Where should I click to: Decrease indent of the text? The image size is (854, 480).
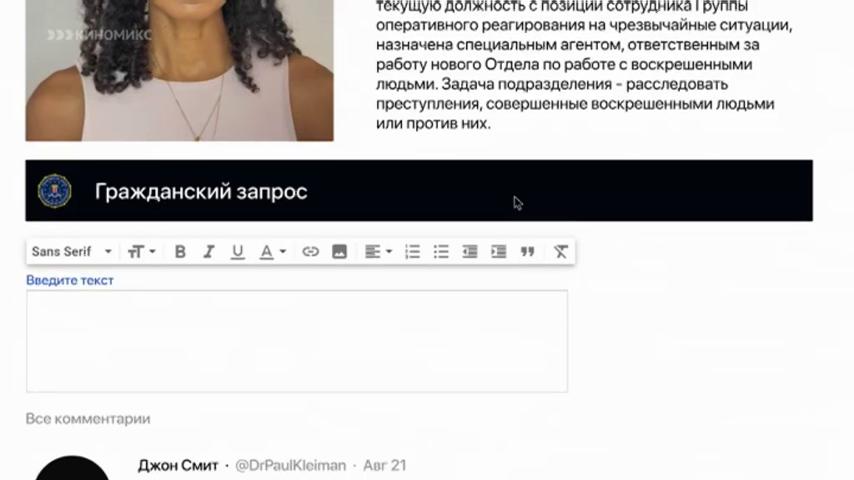coord(469,252)
